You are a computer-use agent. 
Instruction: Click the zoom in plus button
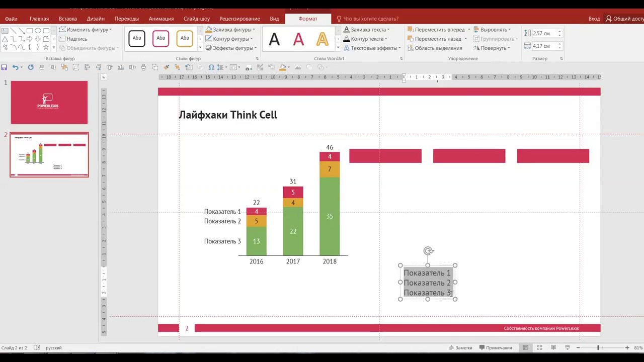[627, 348]
